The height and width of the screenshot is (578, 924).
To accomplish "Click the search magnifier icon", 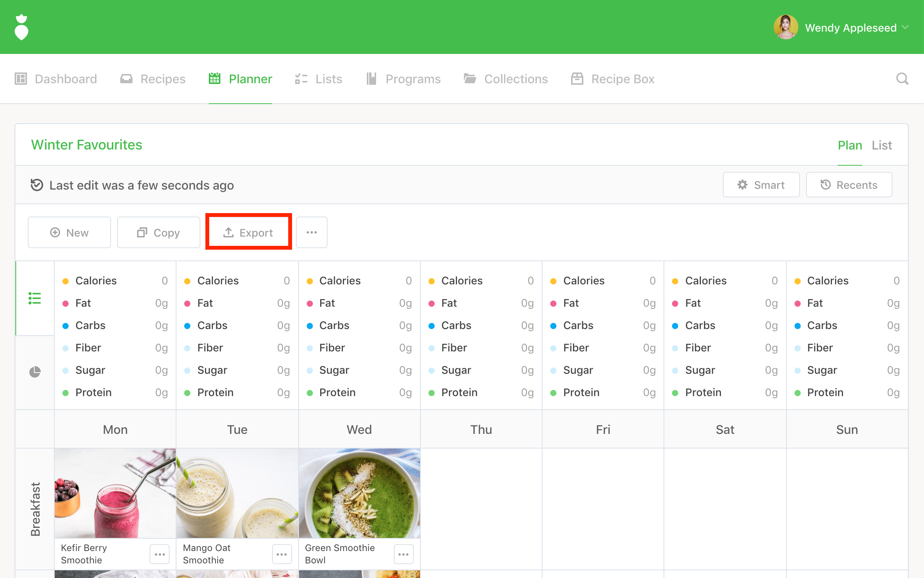I will (902, 79).
